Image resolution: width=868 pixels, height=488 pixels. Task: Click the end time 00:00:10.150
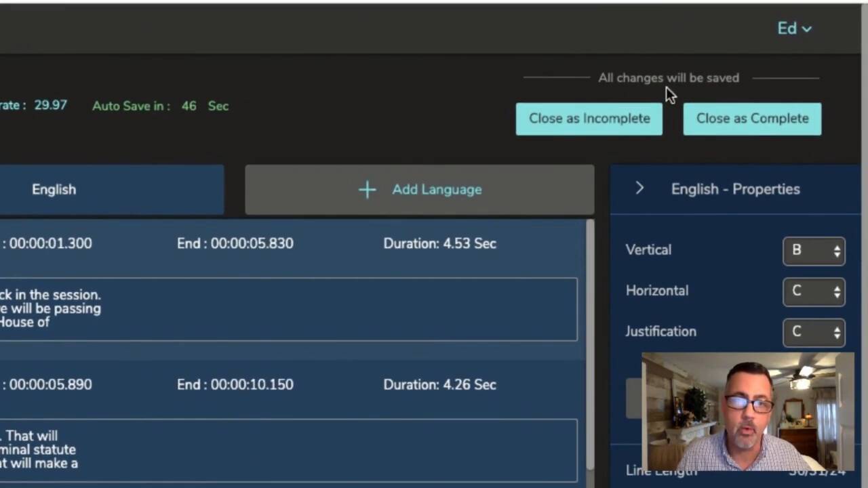tap(252, 384)
